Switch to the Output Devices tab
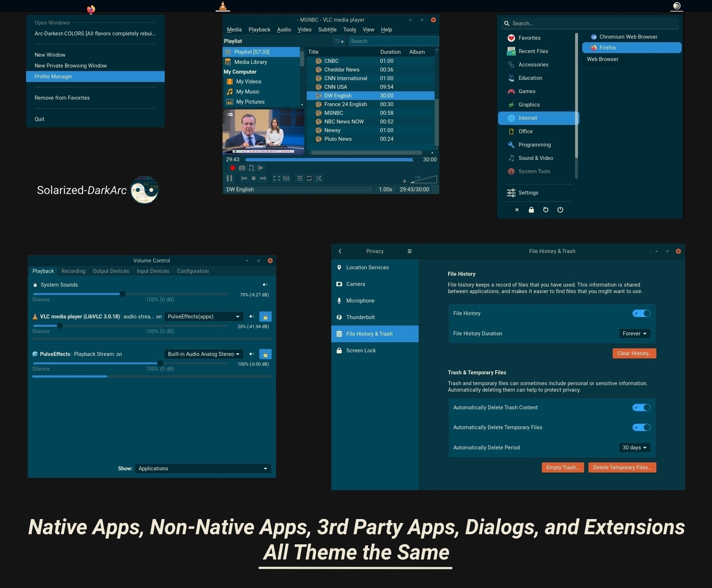The image size is (712, 588). click(111, 271)
